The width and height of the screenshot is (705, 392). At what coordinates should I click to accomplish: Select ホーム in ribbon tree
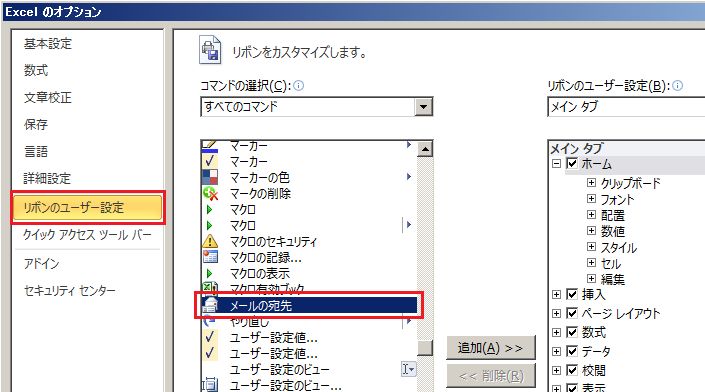coord(597,164)
